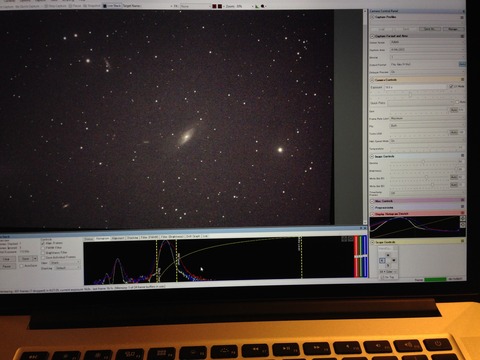The height and width of the screenshot is (360, 480).
Task: Click the White Bal (B) Auto button
Action: [453, 184]
